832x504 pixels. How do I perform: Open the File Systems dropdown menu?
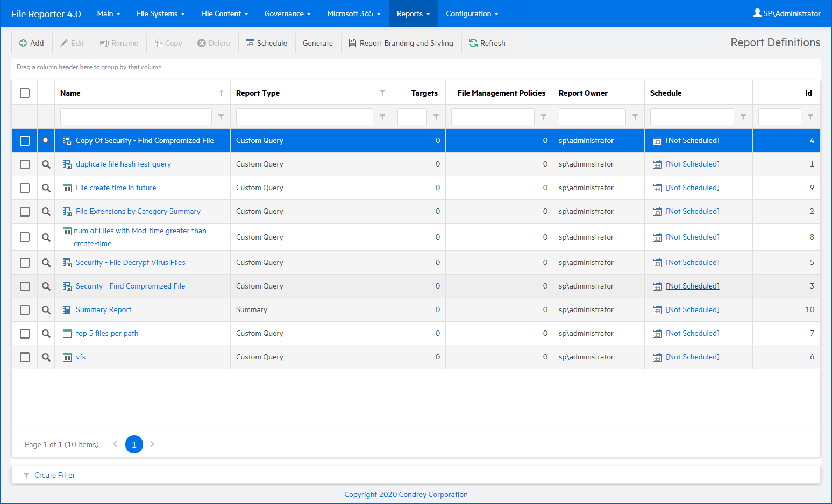coord(160,13)
